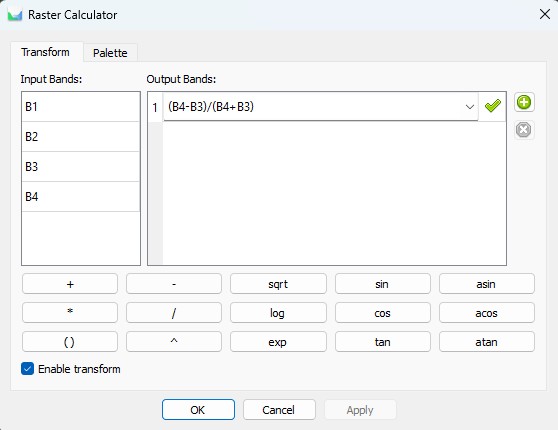Toggle the Enable transform checkbox

tap(27, 369)
